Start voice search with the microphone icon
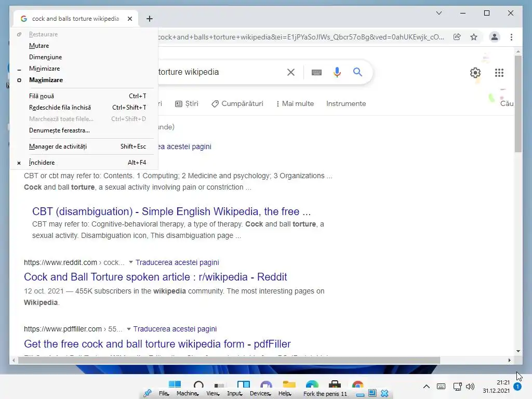This screenshot has height=399, width=532. point(337,72)
